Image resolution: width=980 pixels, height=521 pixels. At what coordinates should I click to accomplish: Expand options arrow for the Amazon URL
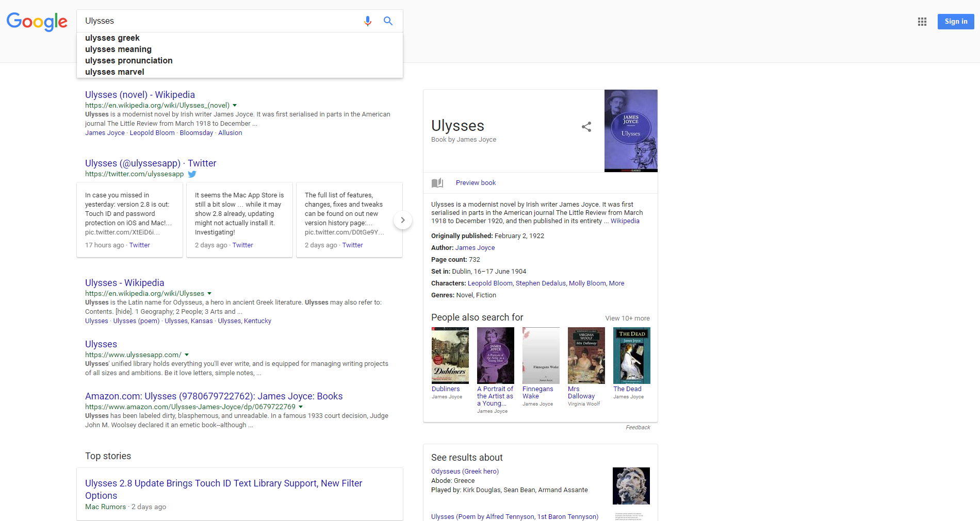coord(301,407)
